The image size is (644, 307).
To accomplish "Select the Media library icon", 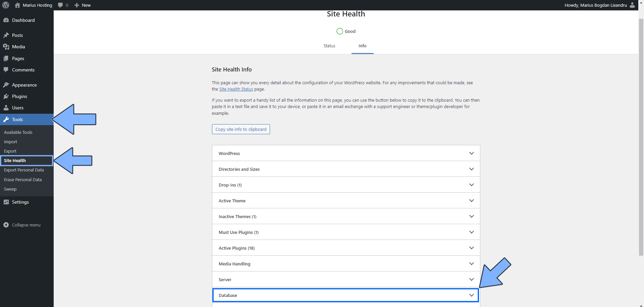I will point(6,47).
